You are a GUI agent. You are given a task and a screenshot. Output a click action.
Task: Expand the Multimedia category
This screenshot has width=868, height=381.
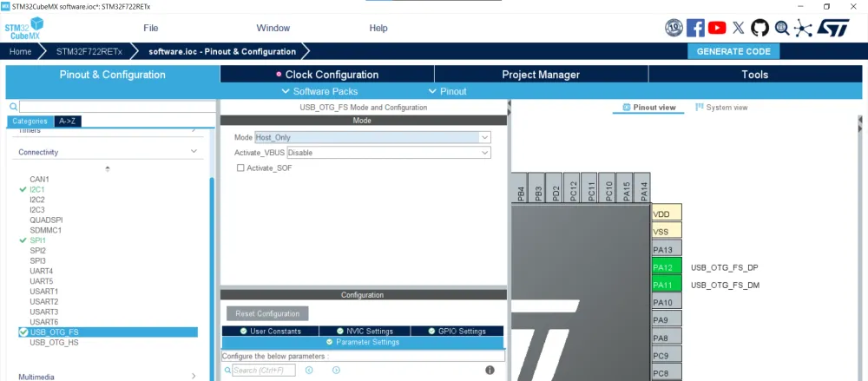[194, 376]
